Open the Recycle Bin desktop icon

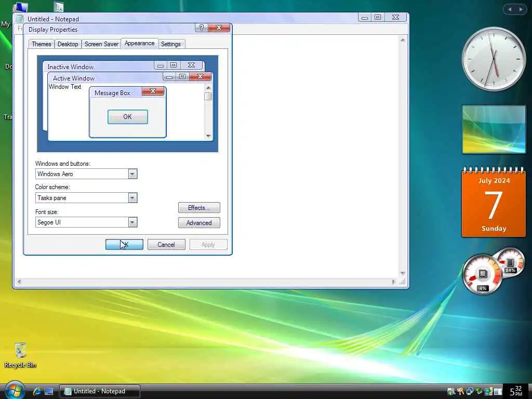point(20,355)
